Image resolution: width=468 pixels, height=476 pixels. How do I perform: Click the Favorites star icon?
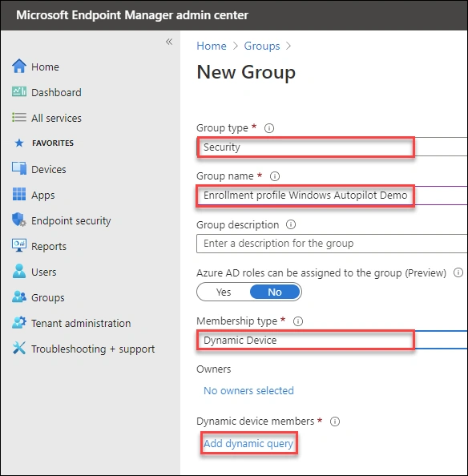click(19, 143)
